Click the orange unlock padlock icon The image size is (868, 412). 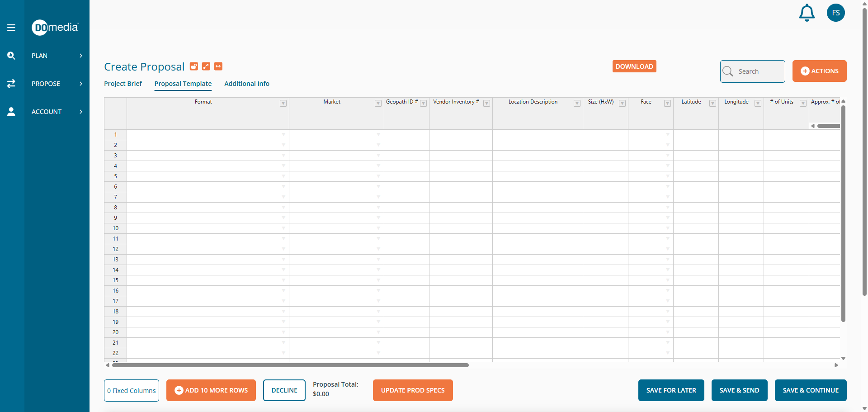pos(193,66)
